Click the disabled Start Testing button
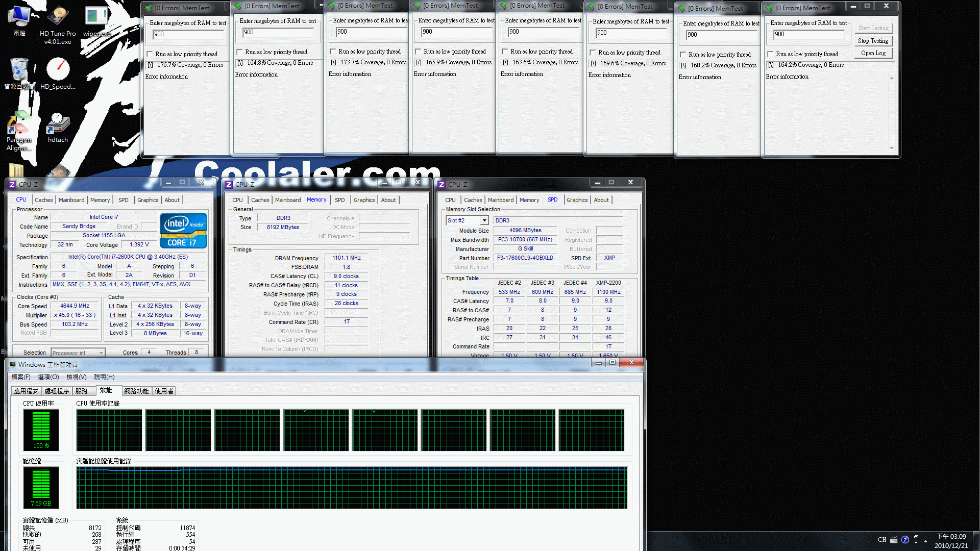 click(873, 28)
